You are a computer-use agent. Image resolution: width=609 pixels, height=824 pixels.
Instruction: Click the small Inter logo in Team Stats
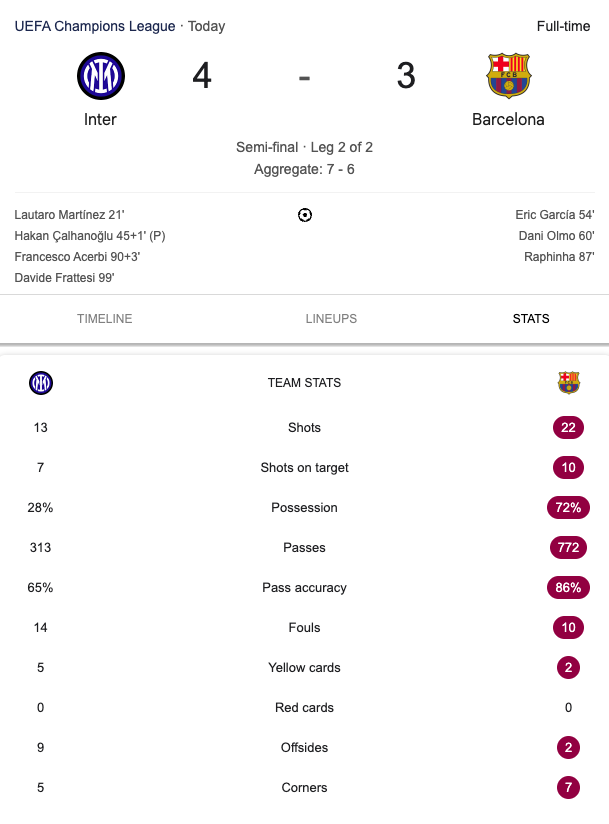pos(41,383)
